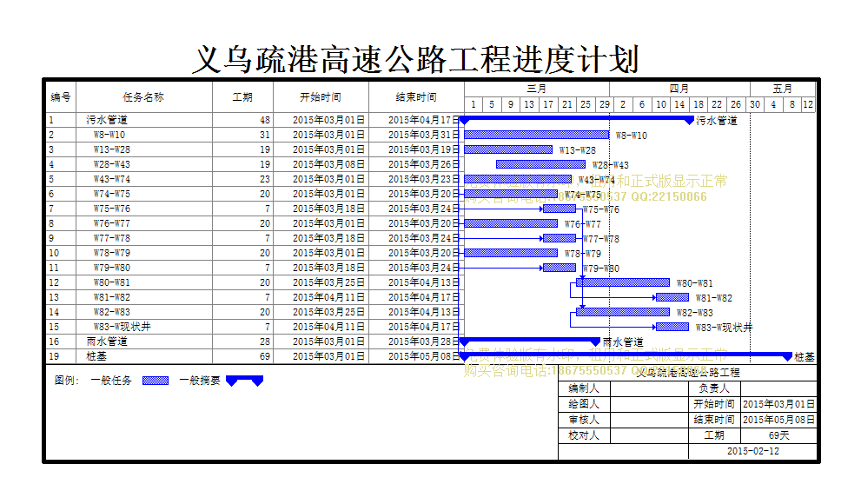Select the 校对人 label in title block
Image resolution: width=861 pixels, height=504 pixels.
pos(584,435)
